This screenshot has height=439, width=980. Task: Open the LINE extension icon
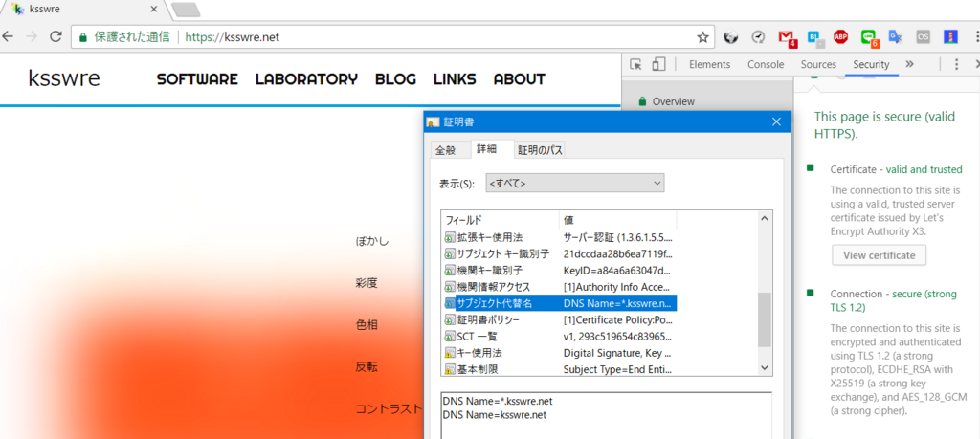tap(869, 38)
